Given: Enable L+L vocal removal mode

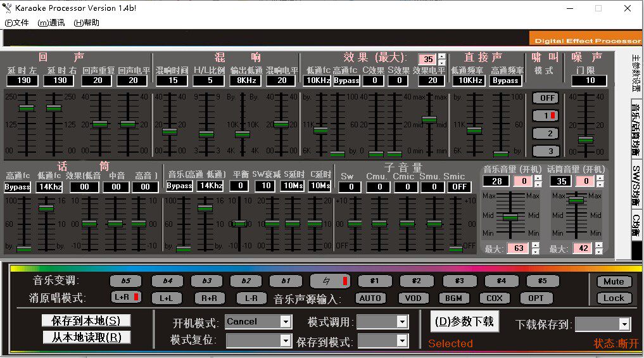Looking at the screenshot, I should [167, 298].
